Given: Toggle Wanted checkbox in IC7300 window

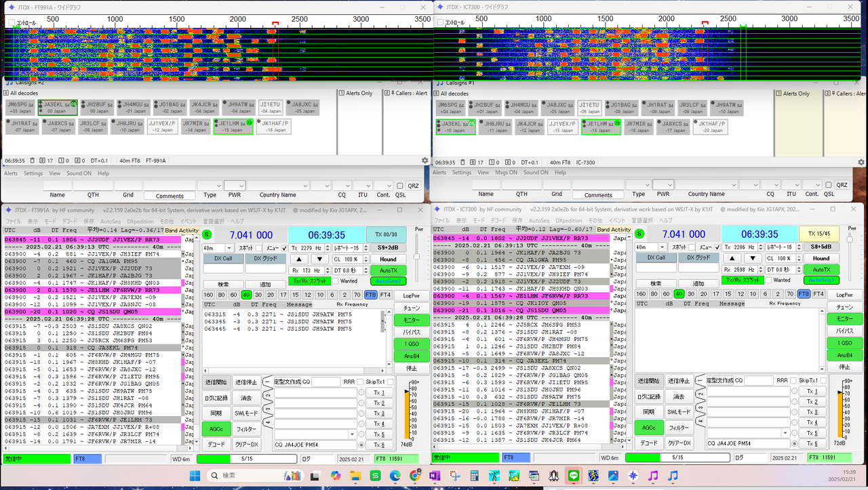Looking at the screenshot, I should coord(768,280).
